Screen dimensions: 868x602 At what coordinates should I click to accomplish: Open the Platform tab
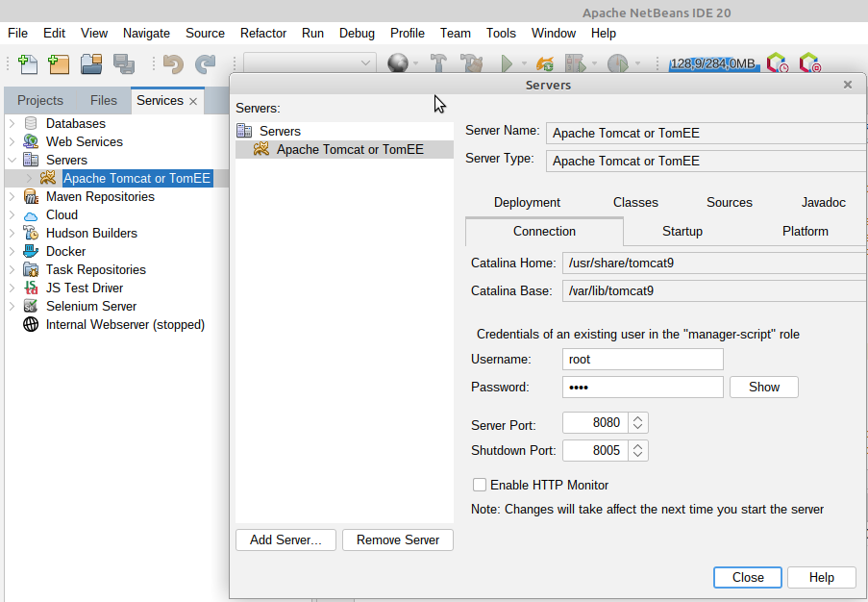click(x=805, y=232)
